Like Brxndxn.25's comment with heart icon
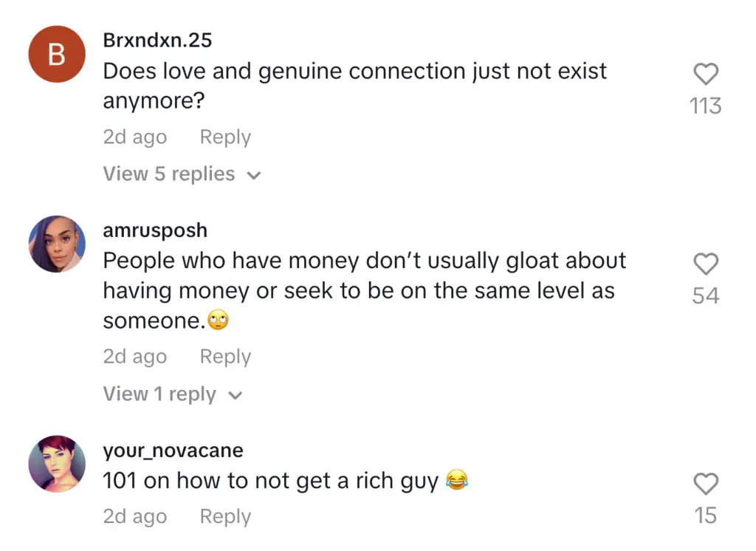This screenshot has width=756, height=551. point(706,74)
